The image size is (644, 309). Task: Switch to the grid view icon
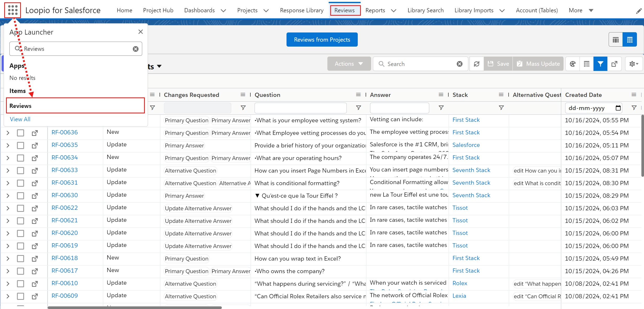(x=630, y=40)
